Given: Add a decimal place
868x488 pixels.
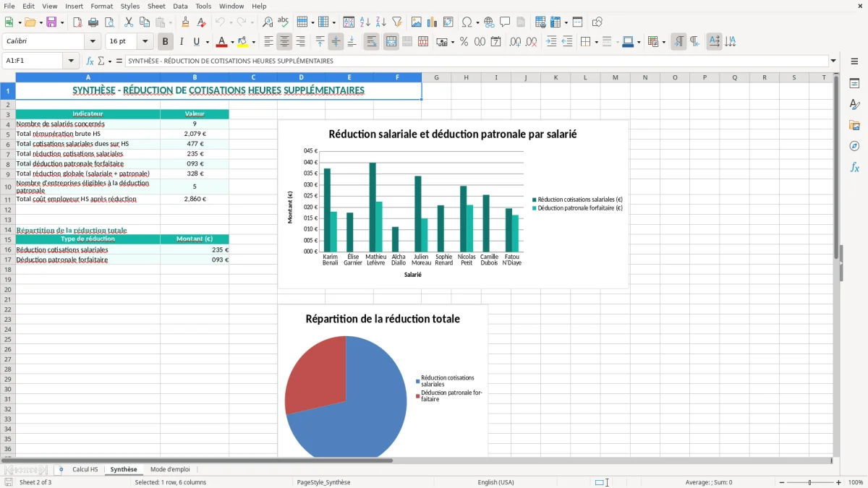Looking at the screenshot, I should [x=515, y=42].
